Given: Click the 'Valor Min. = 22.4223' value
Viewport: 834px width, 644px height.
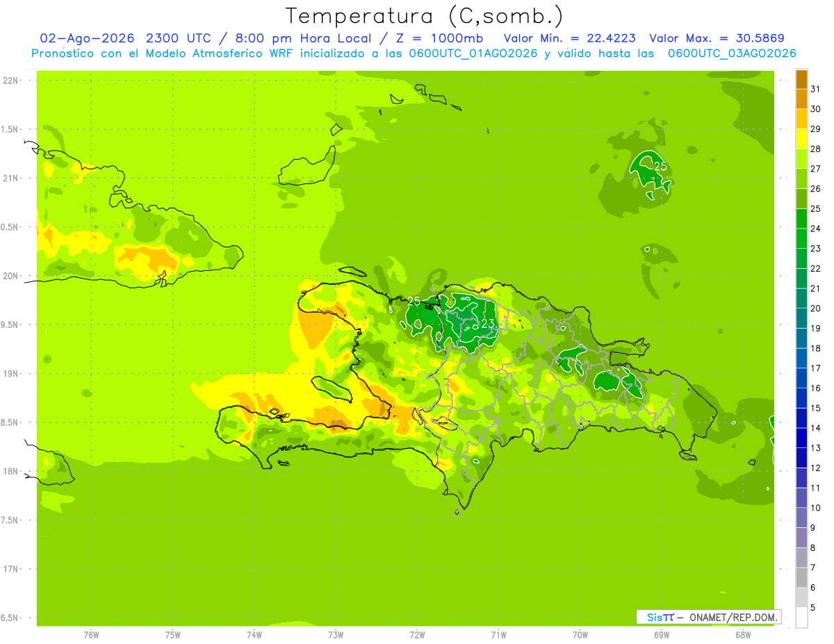Looking at the screenshot, I should tap(570, 38).
